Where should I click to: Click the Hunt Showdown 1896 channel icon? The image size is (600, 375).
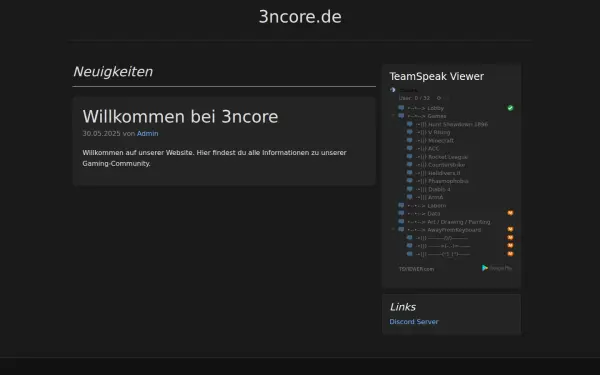(x=409, y=124)
